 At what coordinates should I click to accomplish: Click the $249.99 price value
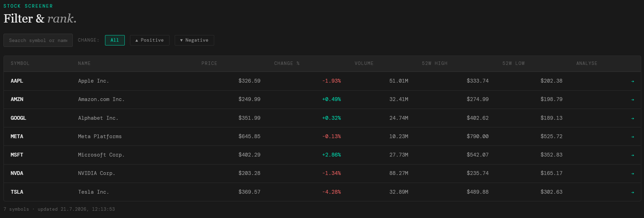click(250, 99)
